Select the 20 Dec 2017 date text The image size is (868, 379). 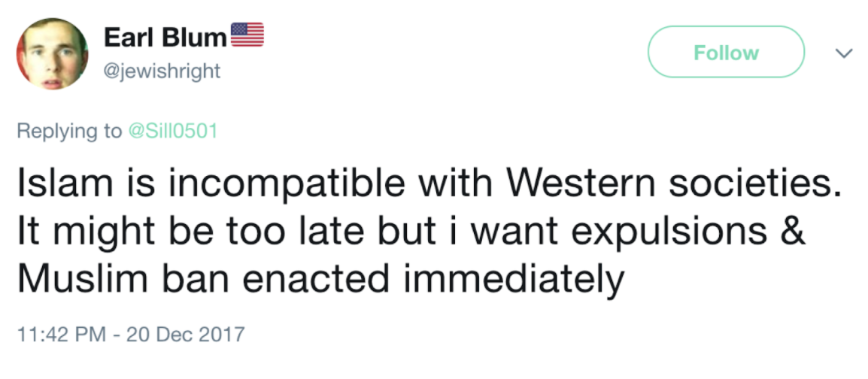[x=185, y=334]
